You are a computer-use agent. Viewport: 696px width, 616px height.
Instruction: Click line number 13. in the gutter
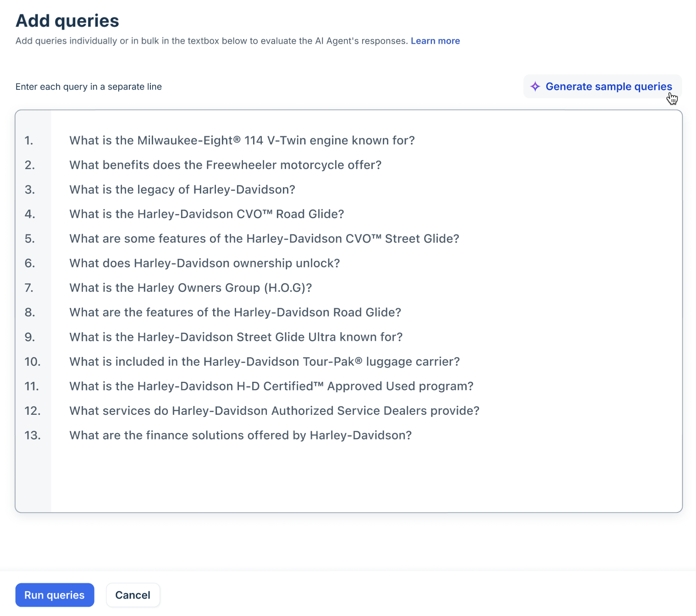(x=33, y=435)
